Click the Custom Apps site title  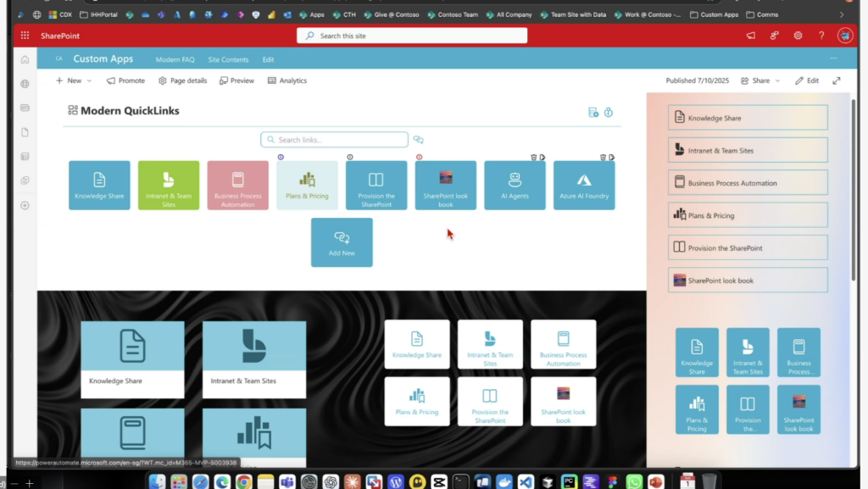[x=103, y=58]
